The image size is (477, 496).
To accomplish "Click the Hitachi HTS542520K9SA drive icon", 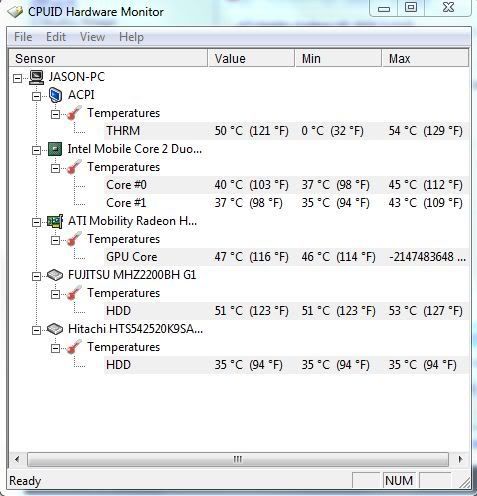I will pyautogui.click(x=55, y=329).
